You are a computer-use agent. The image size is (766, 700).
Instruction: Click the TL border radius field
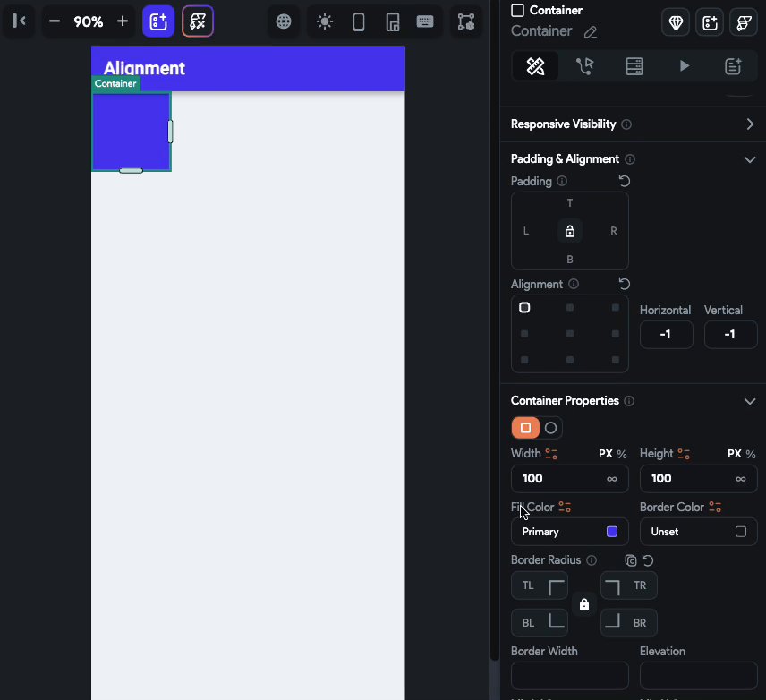540,585
